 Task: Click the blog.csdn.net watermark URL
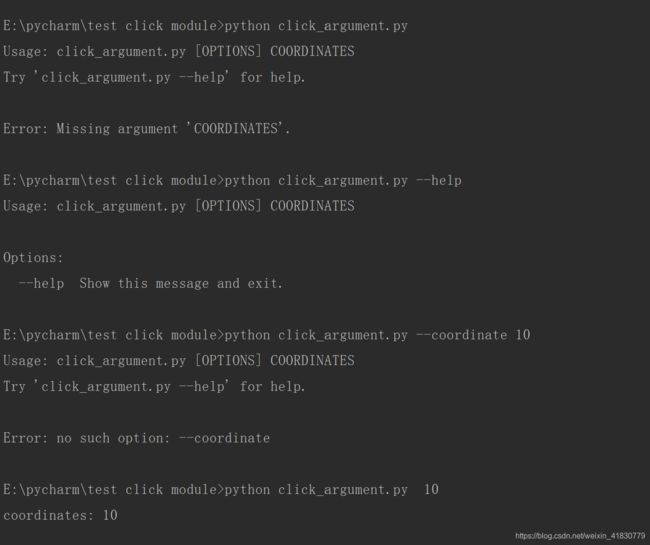point(580,536)
